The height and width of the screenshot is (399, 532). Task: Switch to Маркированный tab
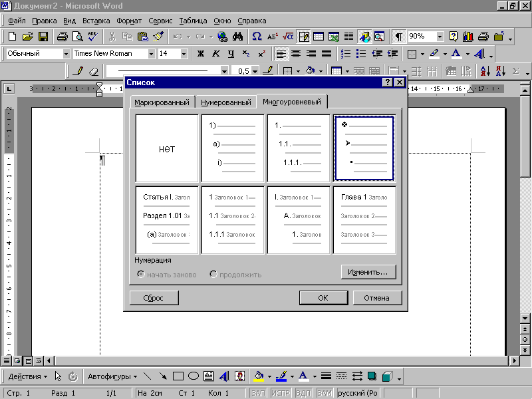click(x=162, y=102)
